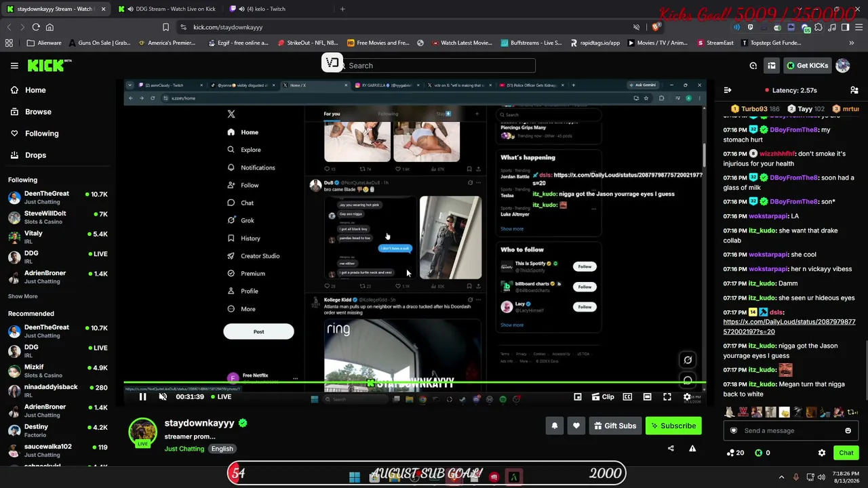Open the Brave Shields icon
This screenshot has width=868, height=488.
656,27
